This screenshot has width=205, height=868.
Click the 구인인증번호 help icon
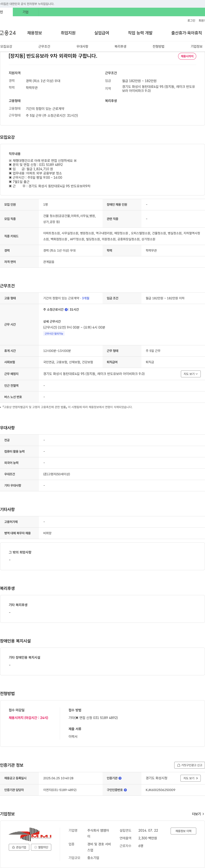125,790
